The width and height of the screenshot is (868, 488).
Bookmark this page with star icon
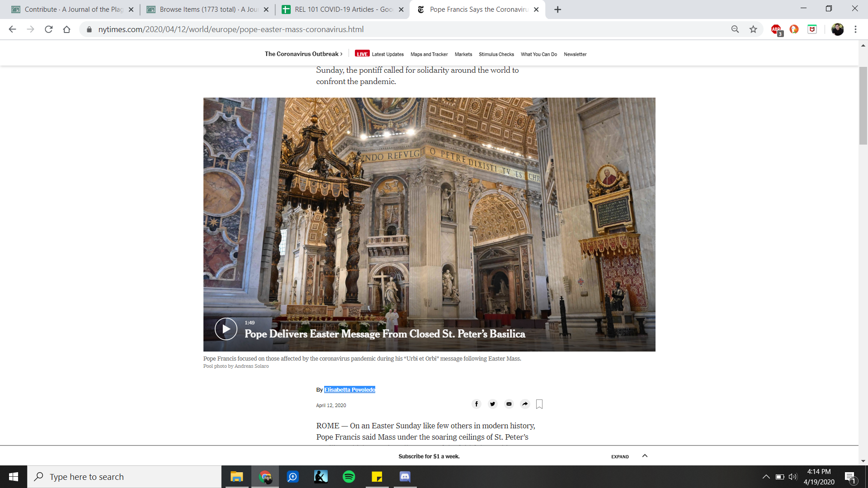click(753, 29)
